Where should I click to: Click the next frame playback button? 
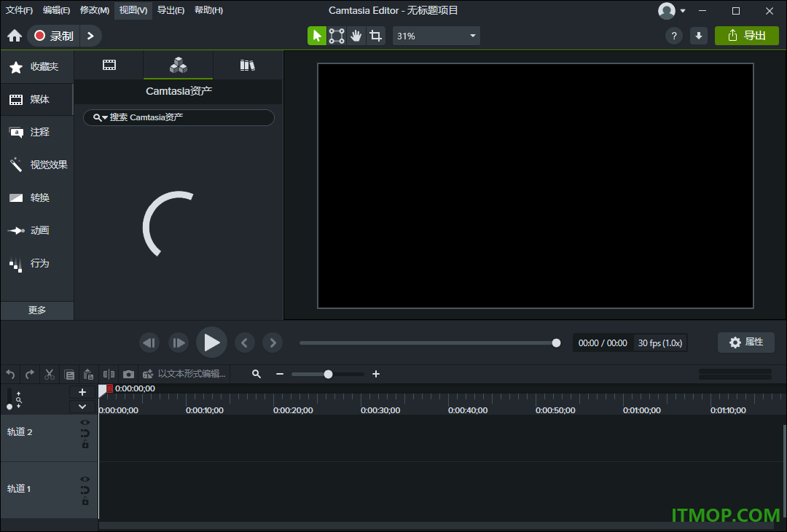[x=179, y=343]
